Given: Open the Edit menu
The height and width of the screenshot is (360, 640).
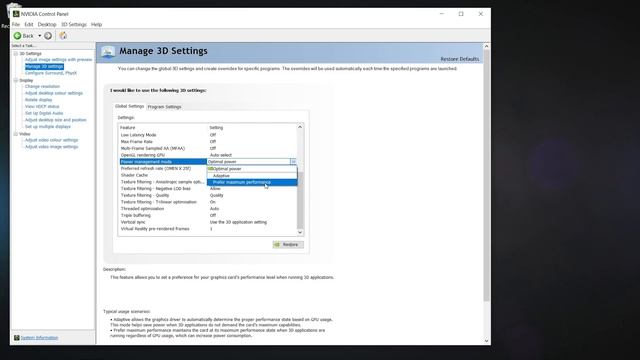Looking at the screenshot, I should 29,24.
